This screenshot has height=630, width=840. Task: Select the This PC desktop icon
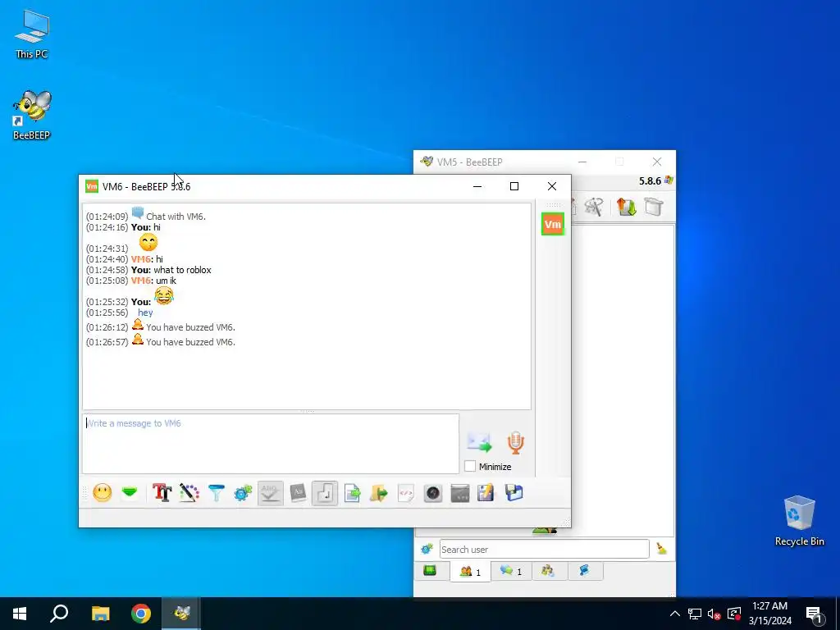[32, 34]
